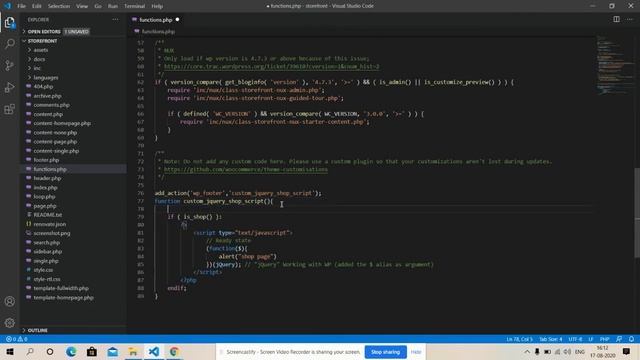Open the Help menu
Viewport: 640px width, 360px height.
point(157,6)
